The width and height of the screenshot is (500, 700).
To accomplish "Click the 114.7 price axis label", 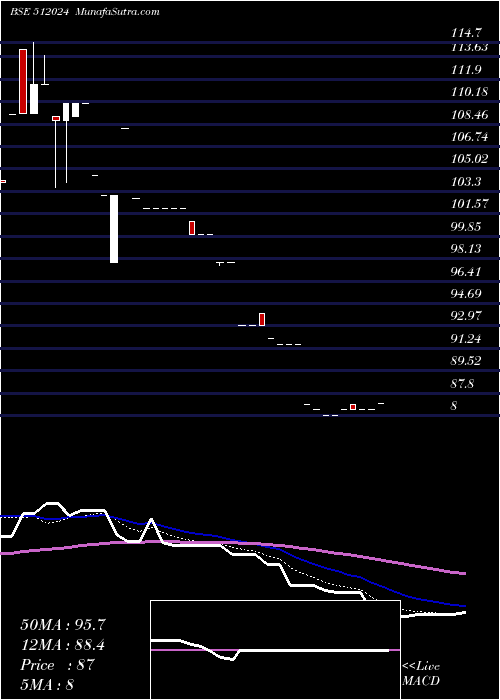I will coord(467,33).
